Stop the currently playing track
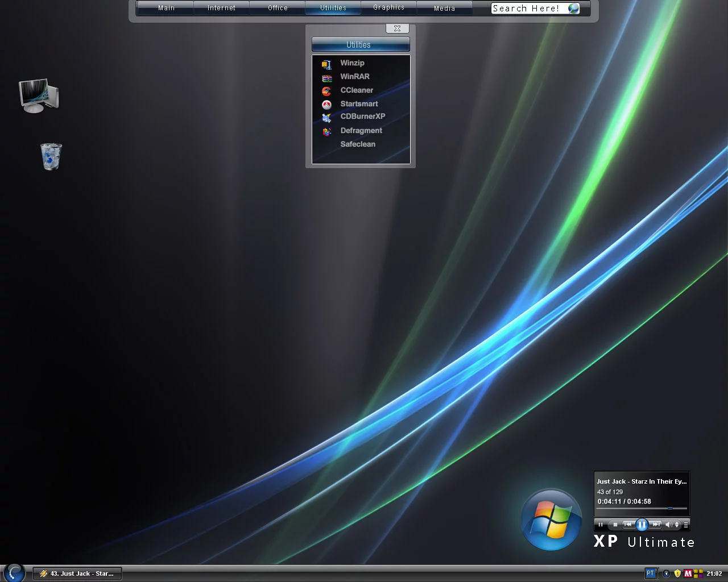The image size is (728, 582). (x=615, y=525)
